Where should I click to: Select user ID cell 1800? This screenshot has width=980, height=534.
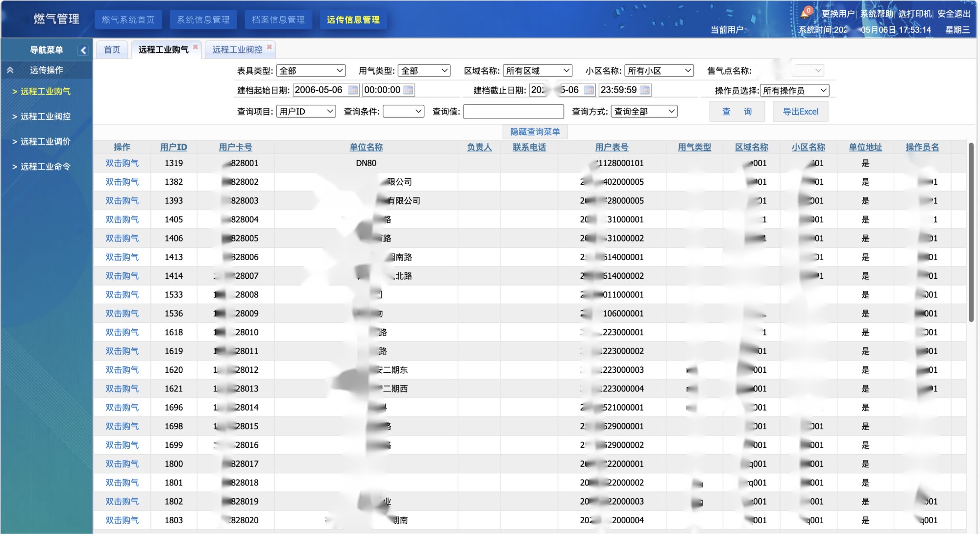pos(173,464)
